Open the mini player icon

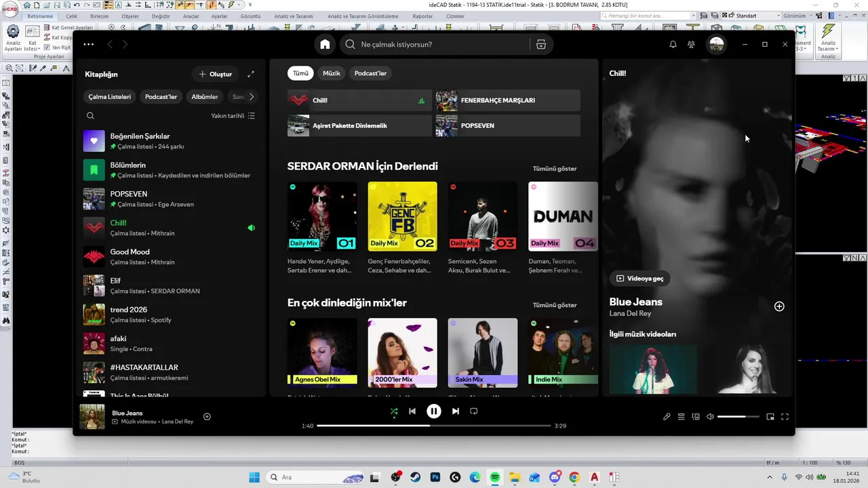point(770,417)
